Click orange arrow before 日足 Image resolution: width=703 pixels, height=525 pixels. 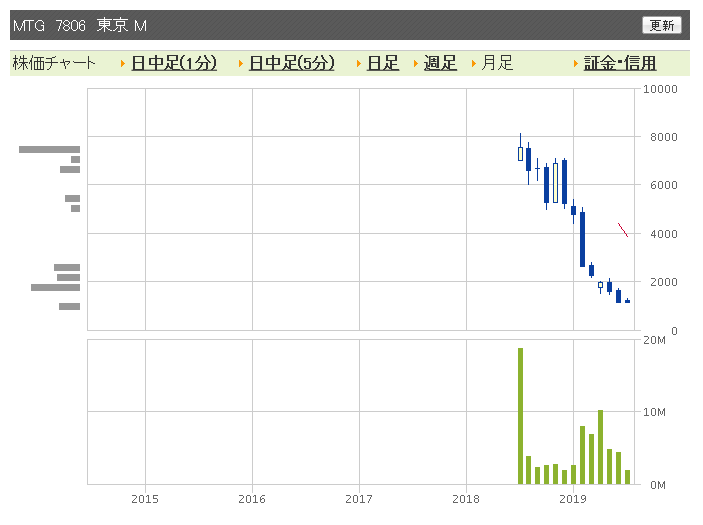[359, 64]
